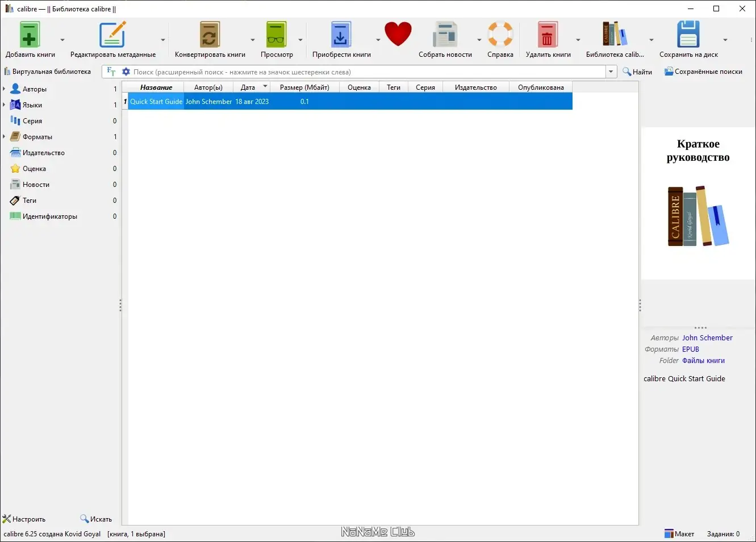This screenshot has height=542, width=756.
Task: Open the EPUB format link
Action: (691, 349)
